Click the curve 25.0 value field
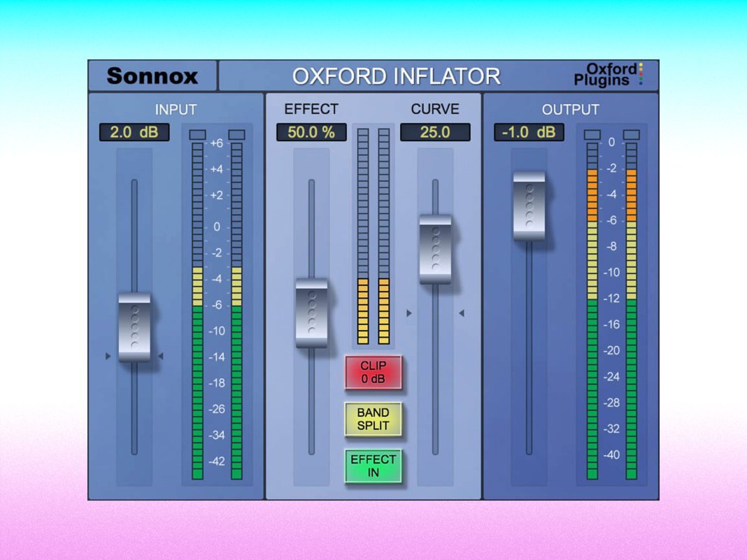 pos(435,132)
